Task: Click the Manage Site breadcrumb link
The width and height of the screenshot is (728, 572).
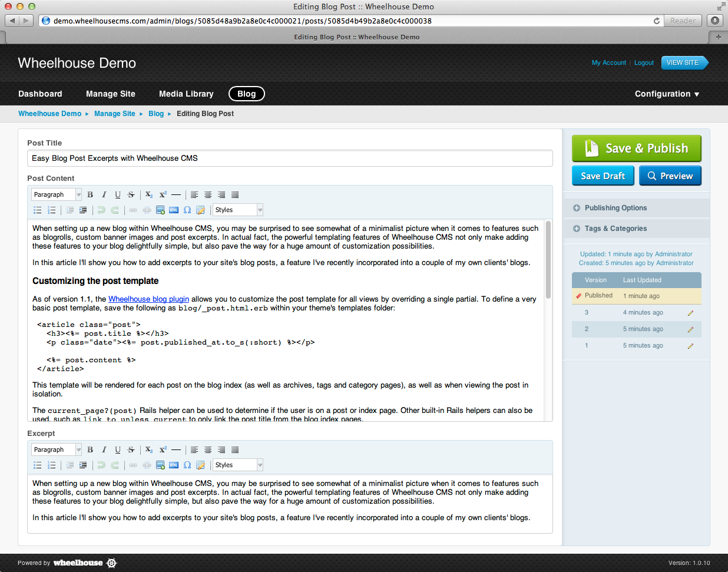Action: [x=115, y=114]
